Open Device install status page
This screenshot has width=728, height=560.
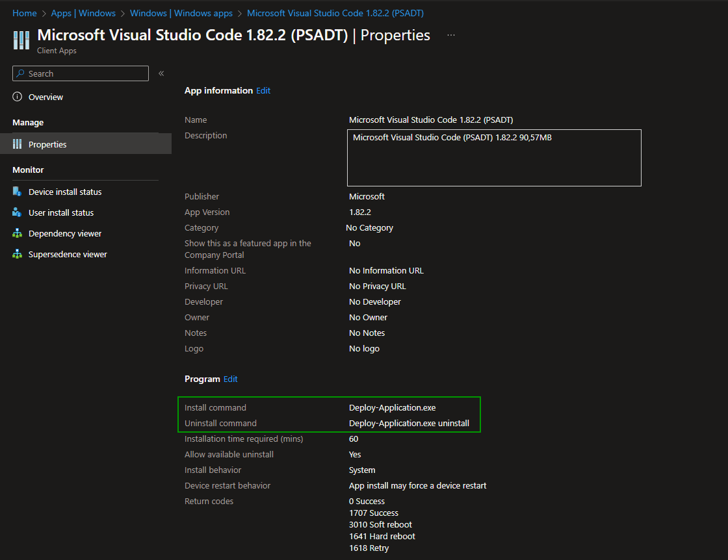coord(65,192)
